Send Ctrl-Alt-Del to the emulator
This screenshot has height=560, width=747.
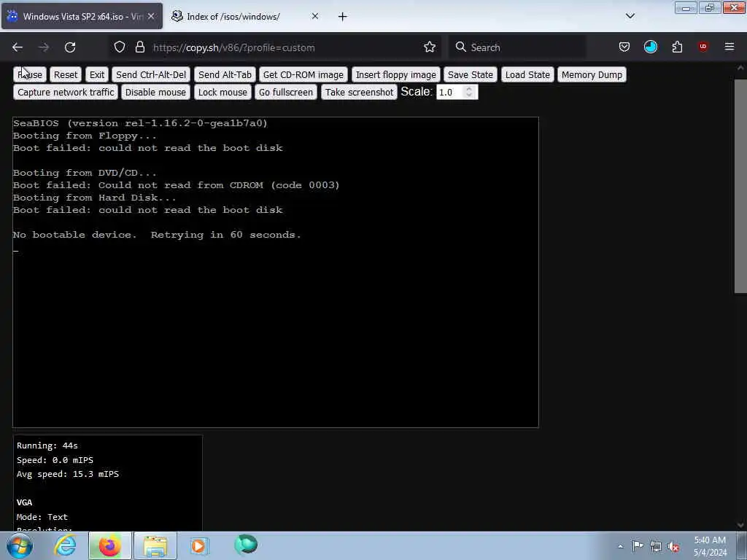coord(151,75)
